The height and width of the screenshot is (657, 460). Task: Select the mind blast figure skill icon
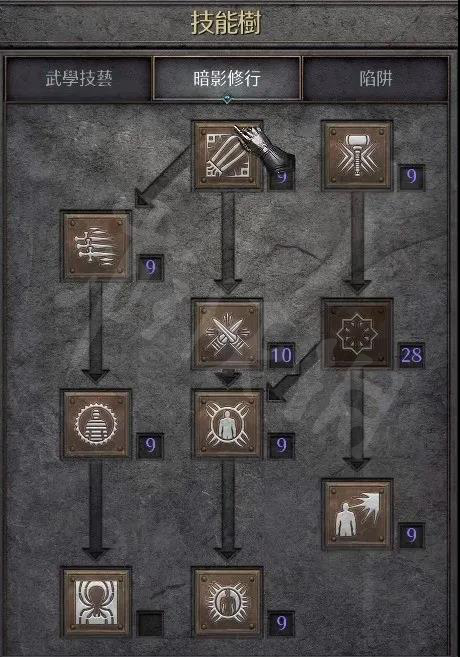coord(357,514)
